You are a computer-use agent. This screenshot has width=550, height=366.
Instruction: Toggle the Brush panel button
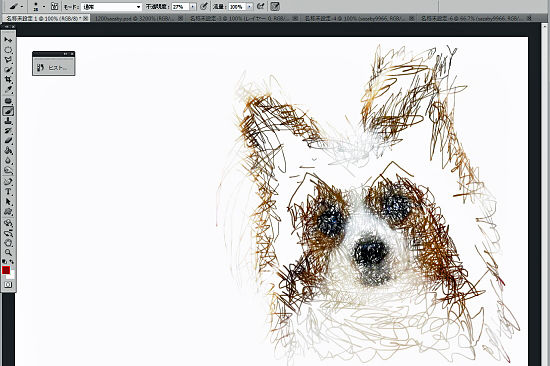click(x=54, y=6)
